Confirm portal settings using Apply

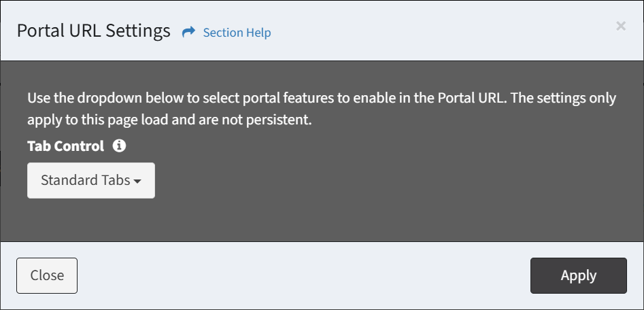(x=578, y=275)
